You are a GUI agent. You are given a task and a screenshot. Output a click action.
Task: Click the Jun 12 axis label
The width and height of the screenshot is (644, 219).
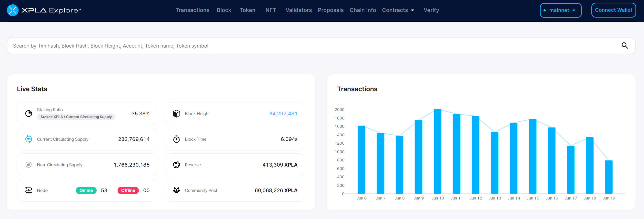pyautogui.click(x=475, y=198)
